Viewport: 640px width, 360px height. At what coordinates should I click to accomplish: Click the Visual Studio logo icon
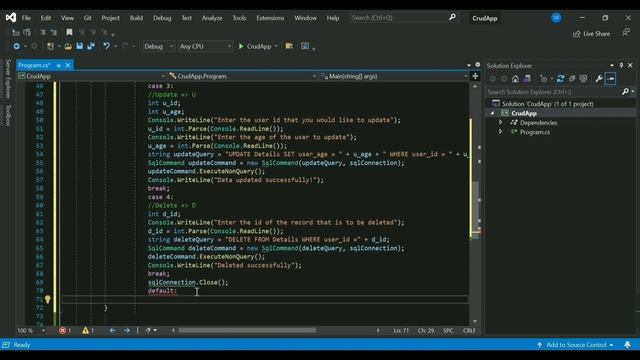click(x=11, y=18)
